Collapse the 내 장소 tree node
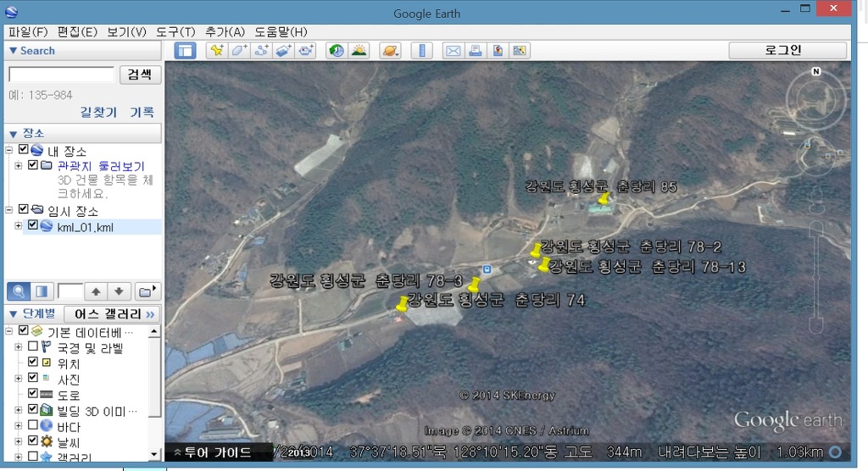The image size is (868, 471). click(x=9, y=150)
